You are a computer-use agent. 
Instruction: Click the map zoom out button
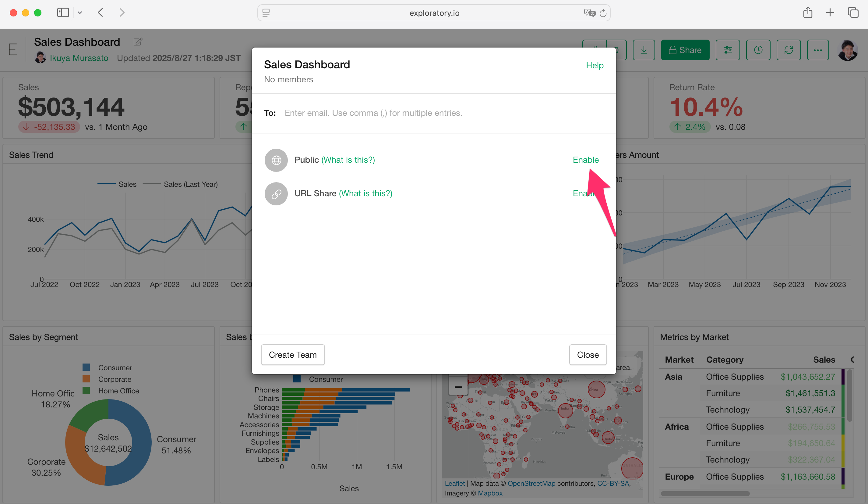(x=458, y=387)
